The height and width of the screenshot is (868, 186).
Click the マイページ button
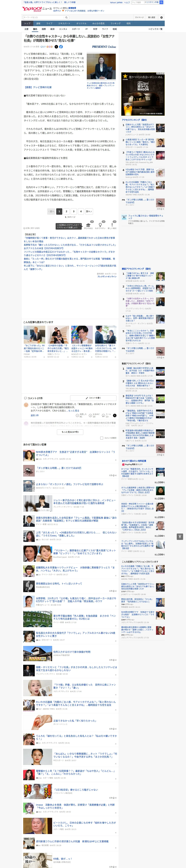tap(139, 18)
